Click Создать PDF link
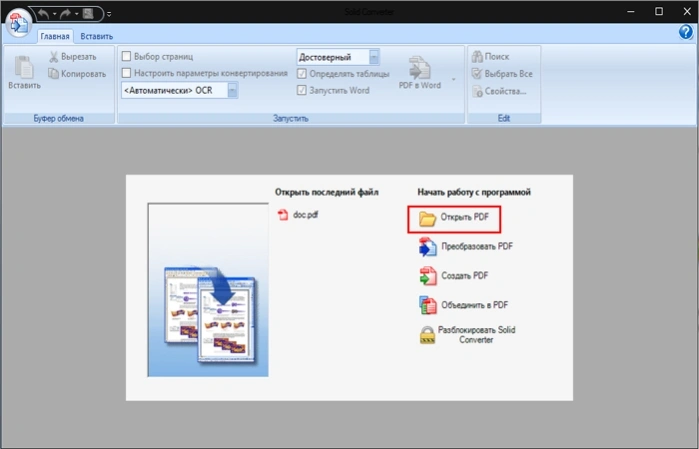699x449 pixels. click(465, 276)
